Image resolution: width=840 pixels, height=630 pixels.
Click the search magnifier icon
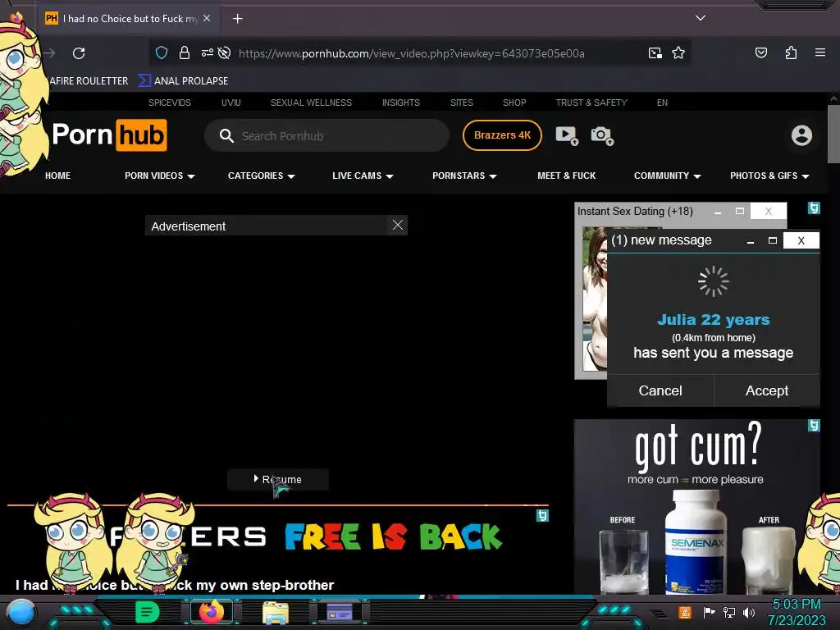click(226, 135)
